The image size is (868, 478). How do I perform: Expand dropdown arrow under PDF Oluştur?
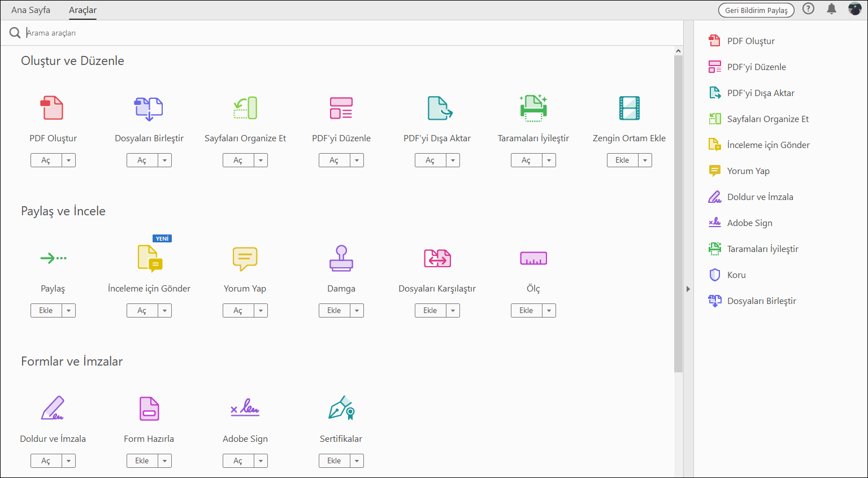click(68, 160)
